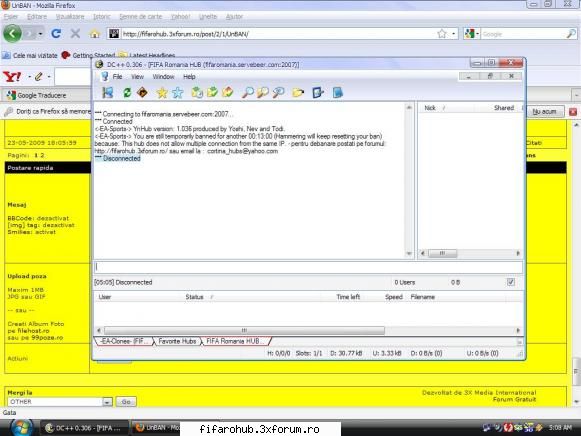The image size is (581, 436).
Task: Open Firefox Istoric menu
Action: tap(102, 17)
